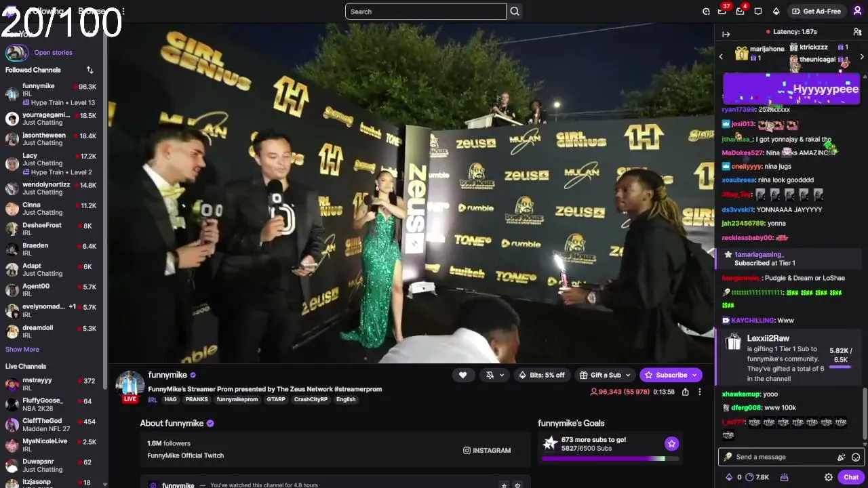
Task: Show previous gift leaderboard entry
Action: coord(721,57)
